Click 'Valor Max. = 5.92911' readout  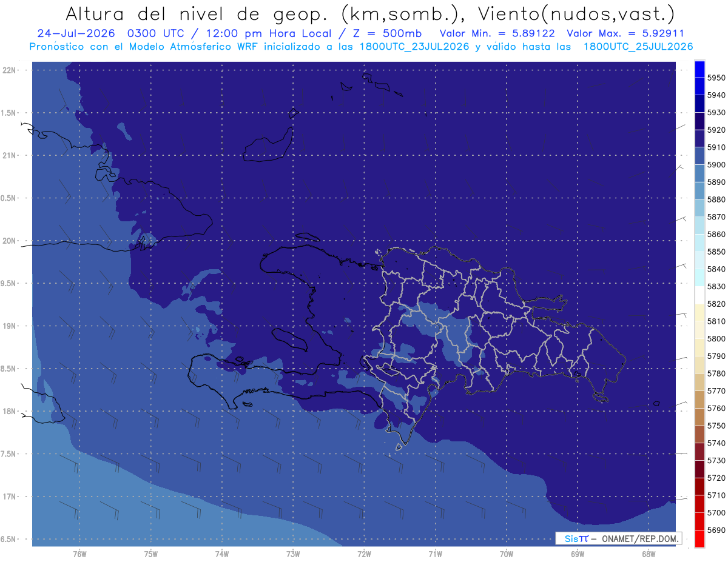625,34
